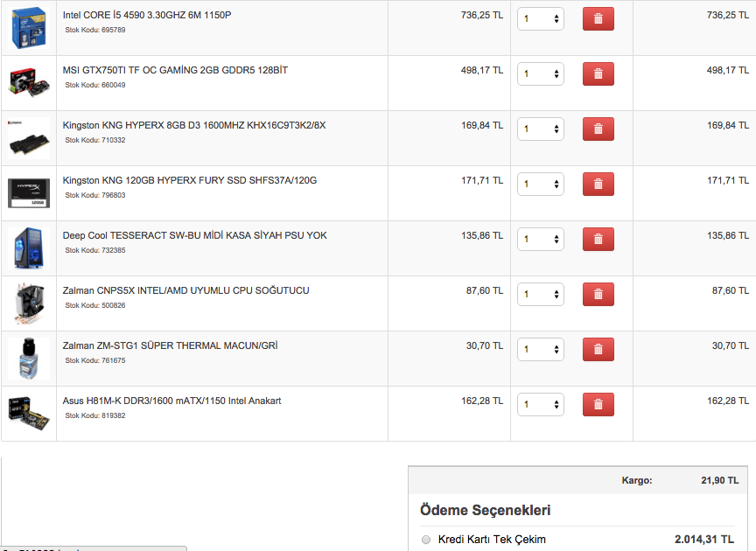756x551 pixels.
Task: Change quantity of Kingston HYPERX 8GB RAM
Action: tap(541, 129)
